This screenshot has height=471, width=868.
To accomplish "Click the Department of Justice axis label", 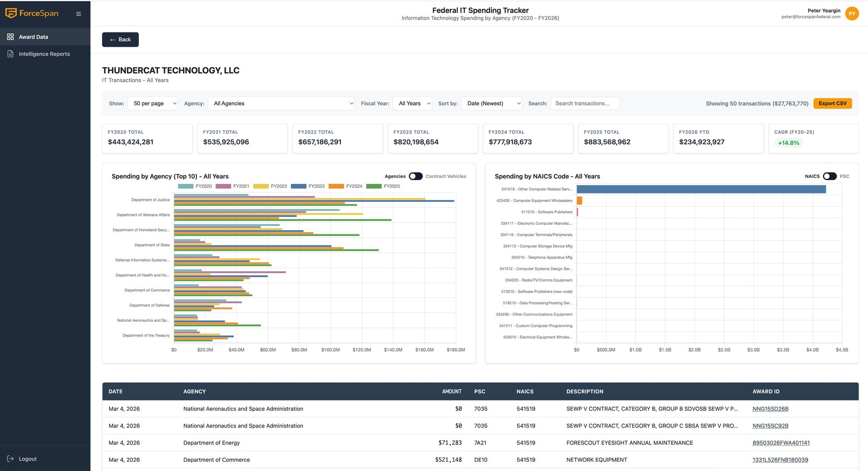I will pos(150,200).
